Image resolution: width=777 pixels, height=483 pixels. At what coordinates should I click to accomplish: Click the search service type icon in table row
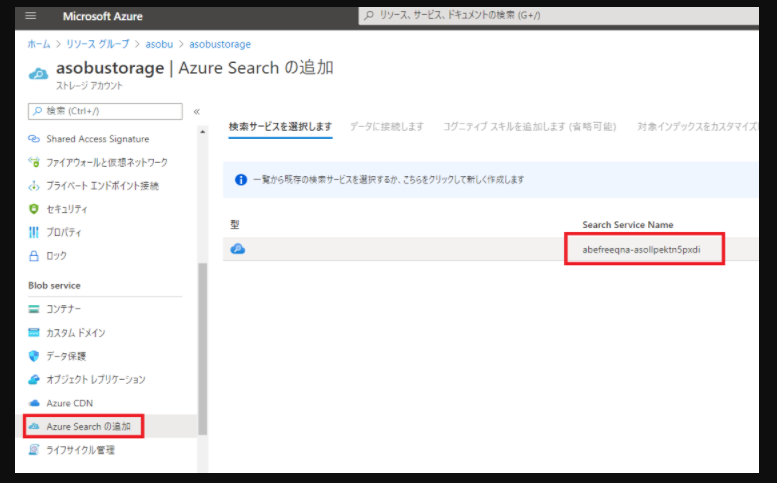[238, 249]
